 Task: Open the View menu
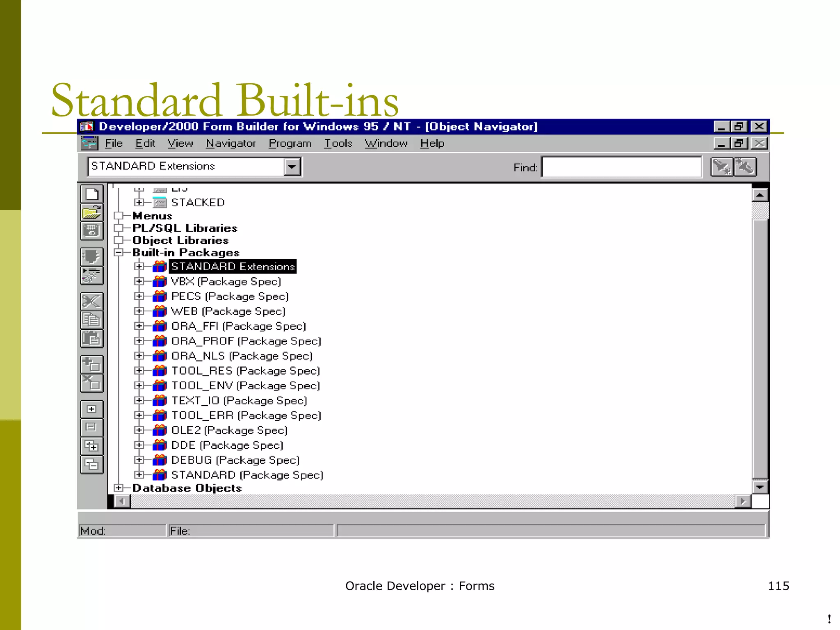[x=180, y=143]
